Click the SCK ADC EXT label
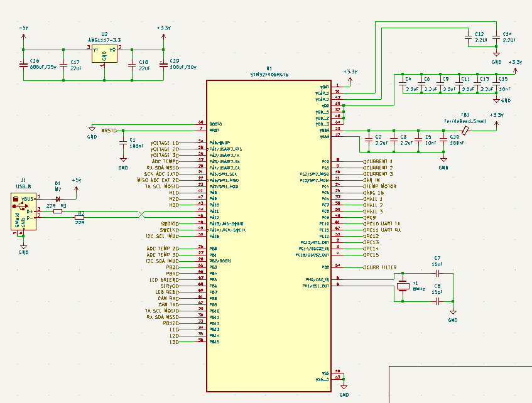 point(161,174)
